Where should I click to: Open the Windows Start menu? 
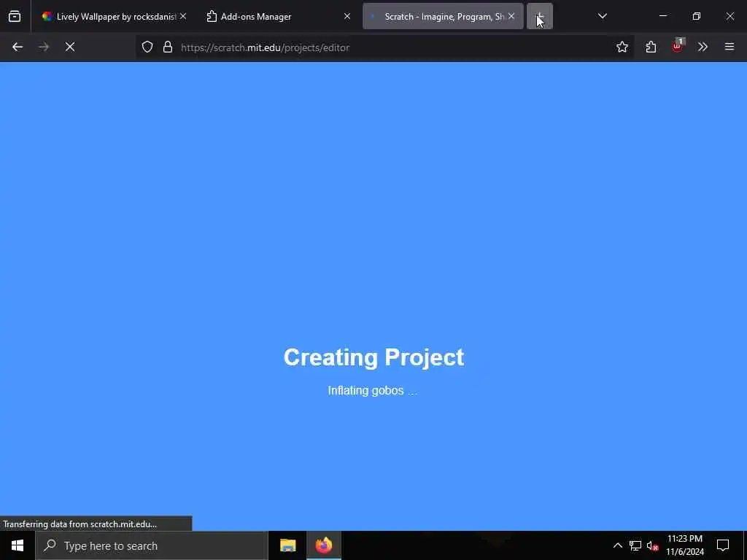pyautogui.click(x=18, y=545)
